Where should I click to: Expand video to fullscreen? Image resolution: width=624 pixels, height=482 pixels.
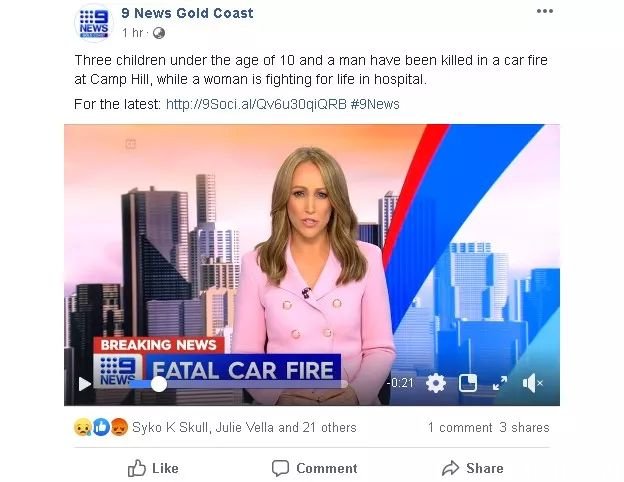click(500, 383)
